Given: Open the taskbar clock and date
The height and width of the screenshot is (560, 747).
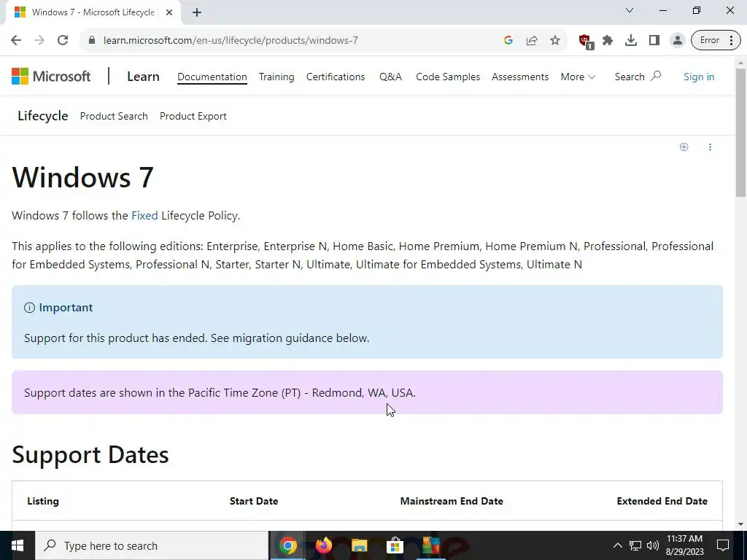Looking at the screenshot, I should pyautogui.click(x=684, y=545).
